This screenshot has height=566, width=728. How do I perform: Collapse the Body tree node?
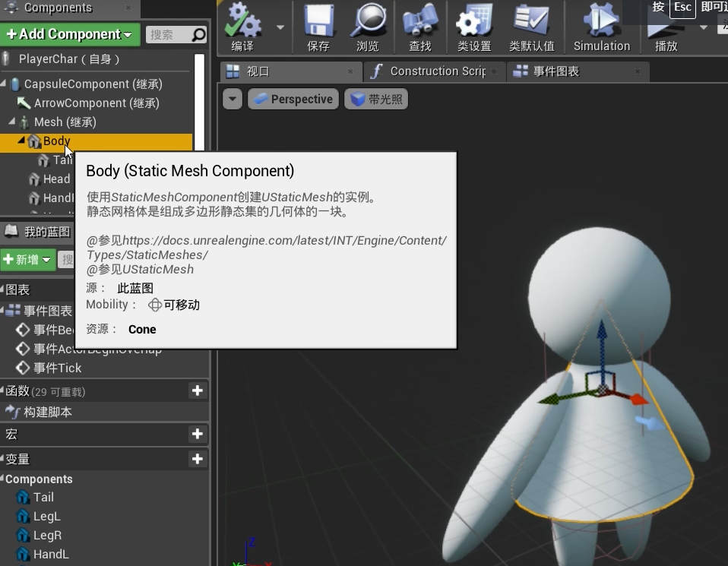pyautogui.click(x=21, y=141)
